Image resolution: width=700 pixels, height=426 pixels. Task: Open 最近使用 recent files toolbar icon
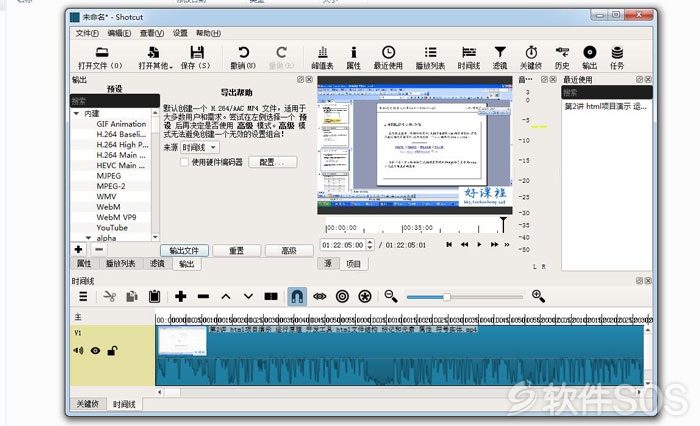[x=388, y=58]
